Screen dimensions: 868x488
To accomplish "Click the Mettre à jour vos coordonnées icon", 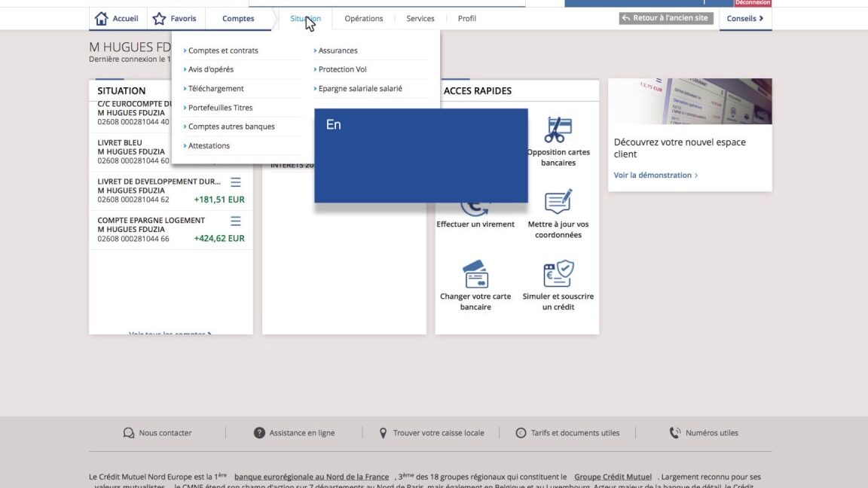I will (558, 202).
